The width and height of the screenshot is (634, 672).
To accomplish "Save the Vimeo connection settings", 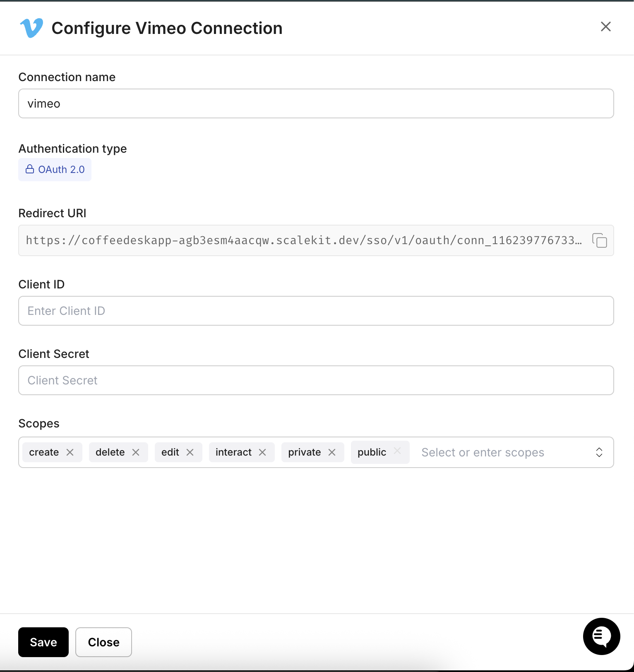I will tap(43, 642).
